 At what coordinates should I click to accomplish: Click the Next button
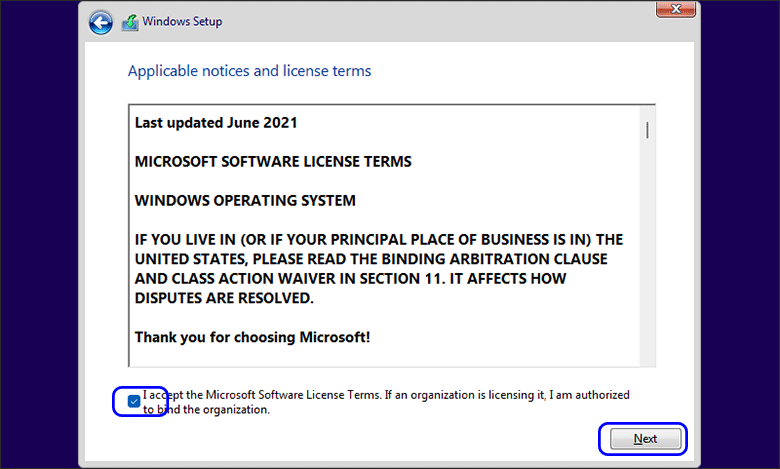coord(645,439)
